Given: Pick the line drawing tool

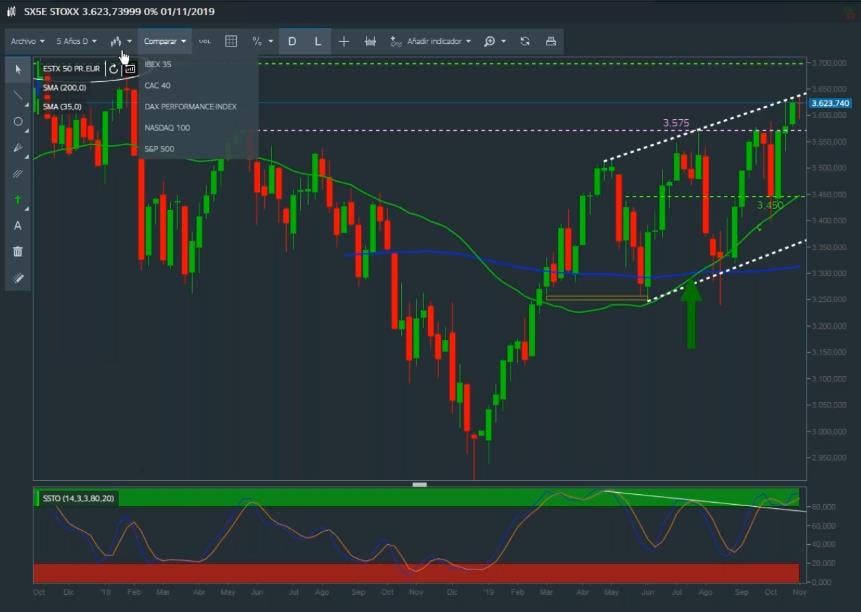Looking at the screenshot, I should pyautogui.click(x=18, y=96).
